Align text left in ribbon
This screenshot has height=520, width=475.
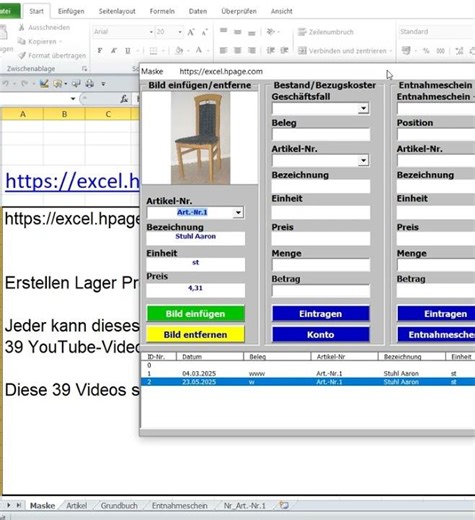coord(223,50)
